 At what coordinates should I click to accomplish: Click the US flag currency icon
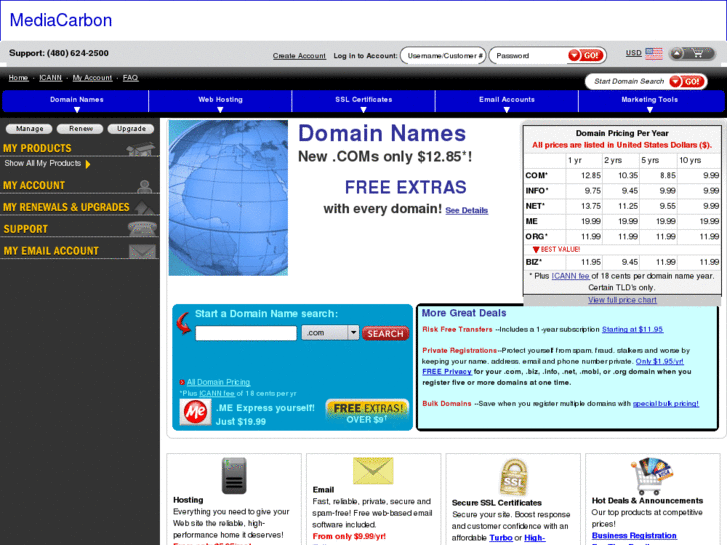point(654,54)
